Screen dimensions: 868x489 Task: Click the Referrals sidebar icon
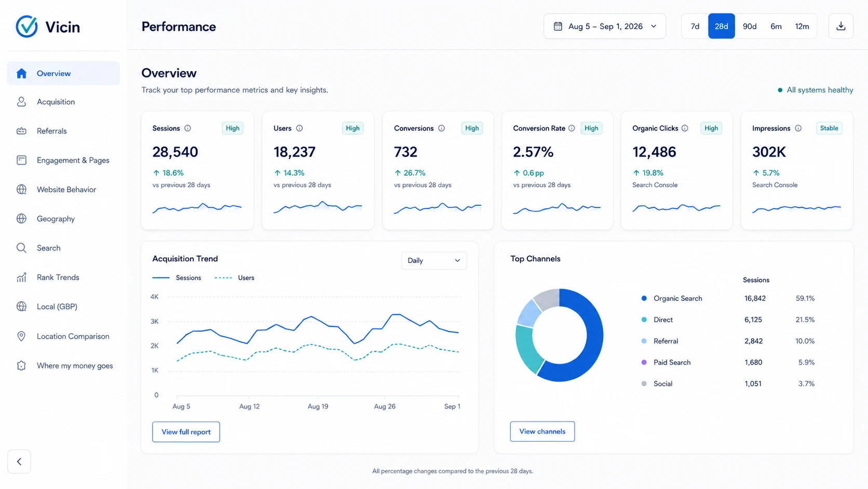tap(21, 131)
